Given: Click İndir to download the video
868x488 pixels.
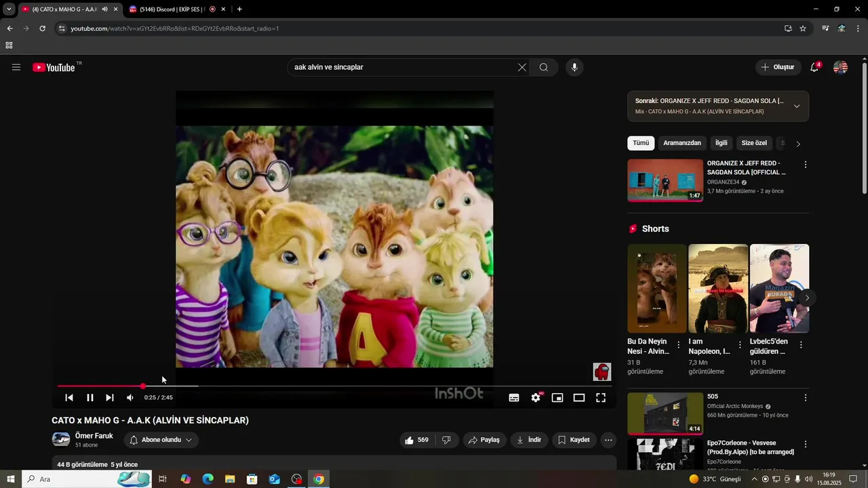Looking at the screenshot, I should click(x=529, y=440).
